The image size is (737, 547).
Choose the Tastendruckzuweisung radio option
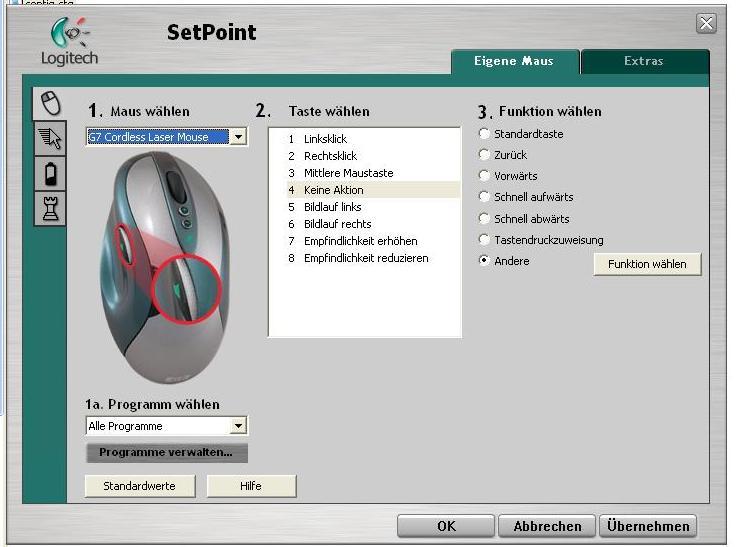pos(484,239)
